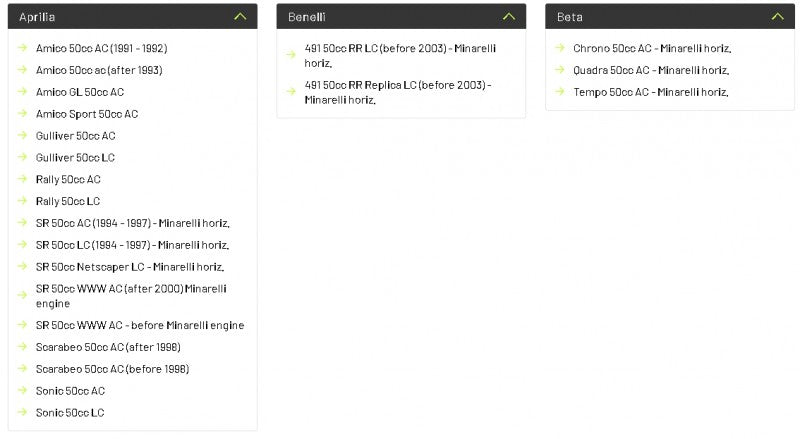Click arrow icon next to Tempo 50cc AC

pyautogui.click(x=559, y=92)
